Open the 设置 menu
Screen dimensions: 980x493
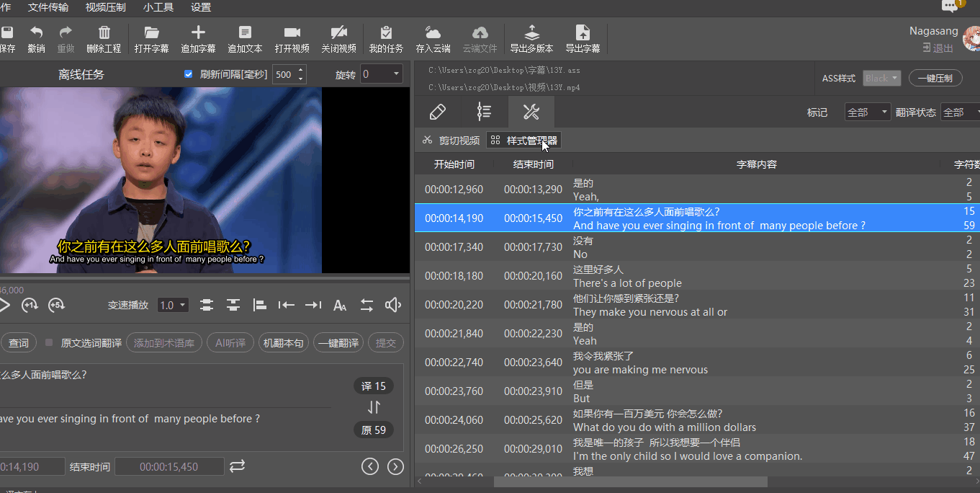click(x=201, y=7)
